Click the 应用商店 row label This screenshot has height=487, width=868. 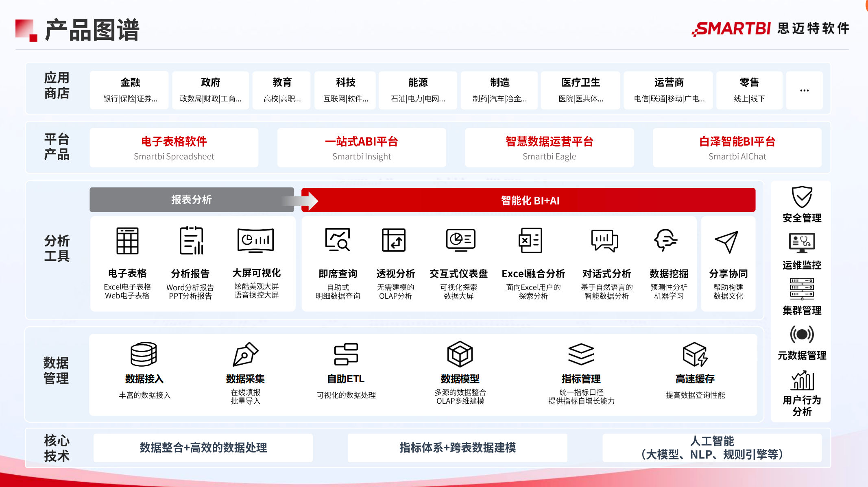coord(57,85)
